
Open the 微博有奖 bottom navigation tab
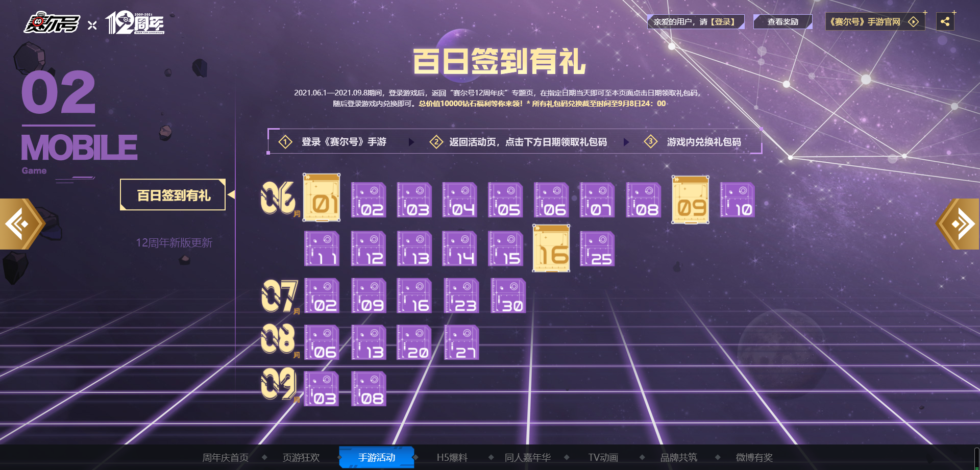click(754, 457)
